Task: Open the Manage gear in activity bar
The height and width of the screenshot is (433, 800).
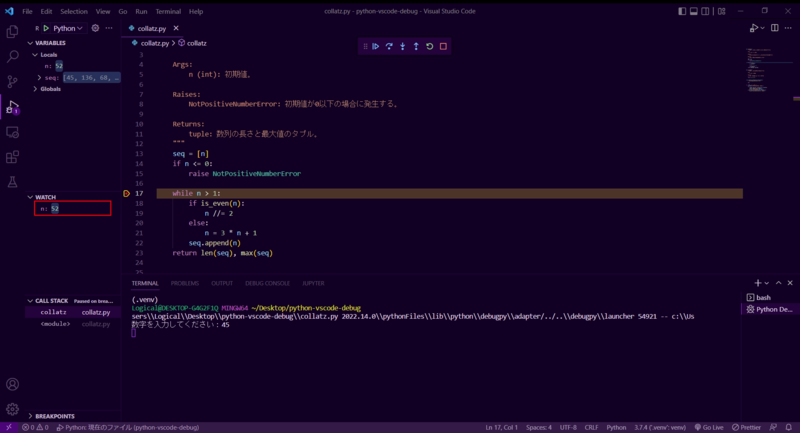Action: pyautogui.click(x=12, y=409)
